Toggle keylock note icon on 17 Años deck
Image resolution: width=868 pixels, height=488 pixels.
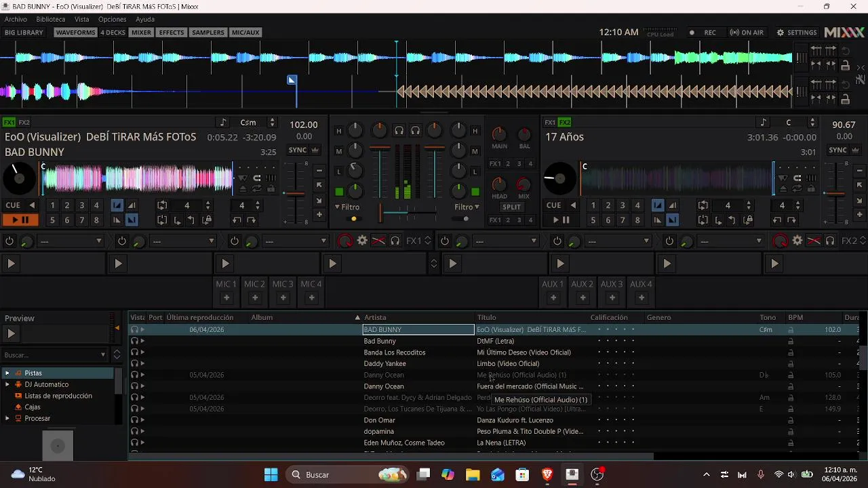[764, 123]
